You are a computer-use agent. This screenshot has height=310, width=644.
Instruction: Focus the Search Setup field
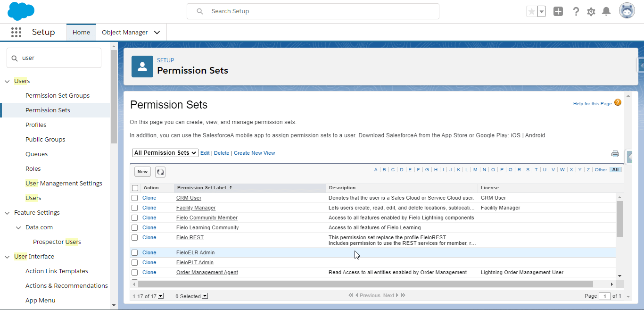[313, 11]
